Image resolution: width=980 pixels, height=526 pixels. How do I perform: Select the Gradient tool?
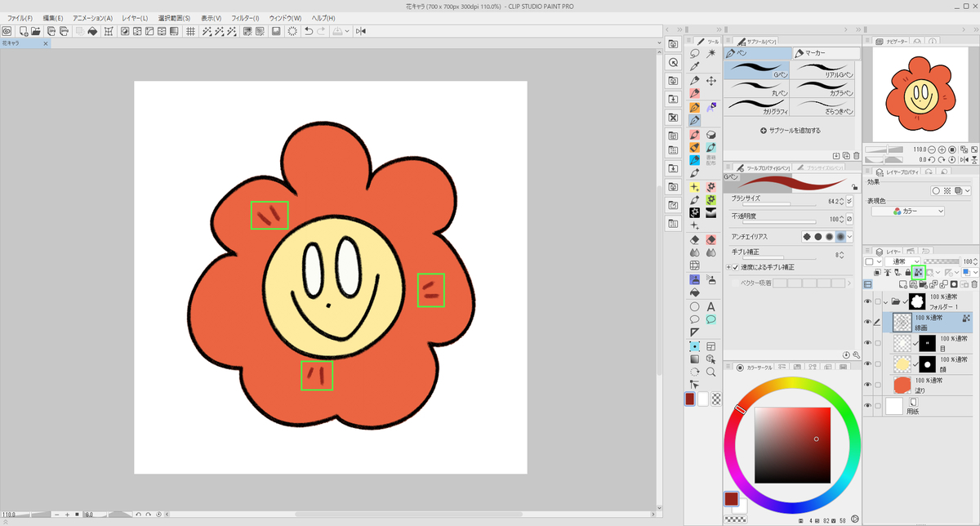pyautogui.click(x=694, y=359)
